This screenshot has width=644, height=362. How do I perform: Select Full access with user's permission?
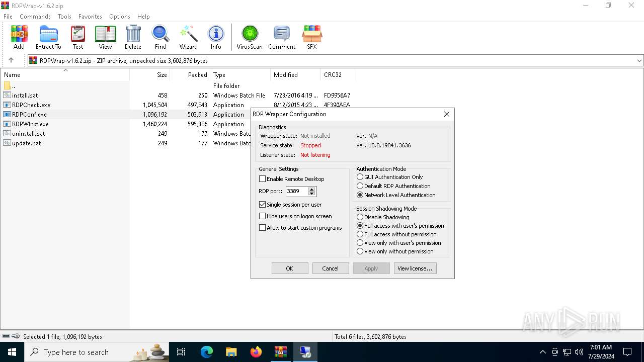click(360, 226)
